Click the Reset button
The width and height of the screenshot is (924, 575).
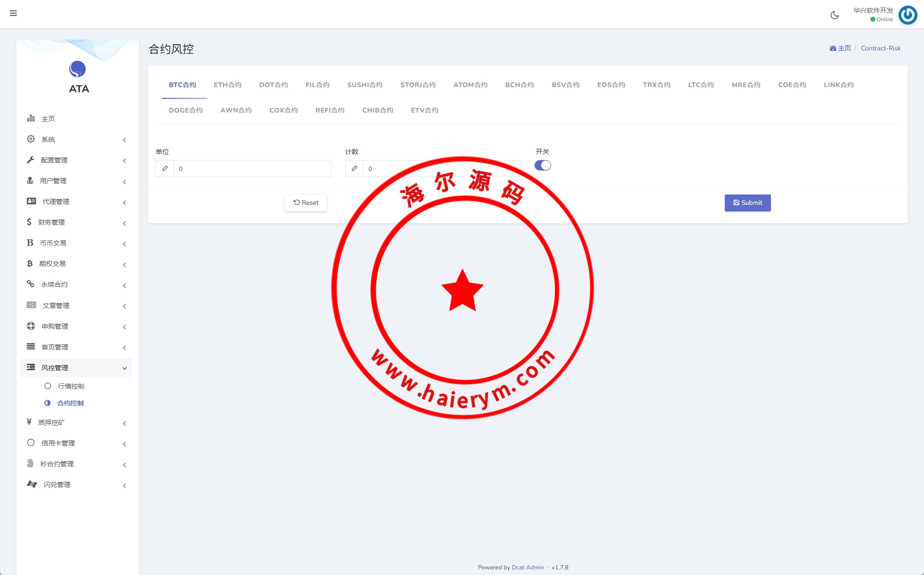306,202
